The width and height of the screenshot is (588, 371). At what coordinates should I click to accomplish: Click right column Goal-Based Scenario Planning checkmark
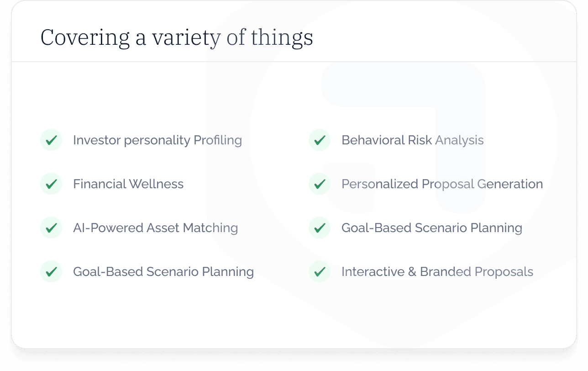click(x=320, y=228)
